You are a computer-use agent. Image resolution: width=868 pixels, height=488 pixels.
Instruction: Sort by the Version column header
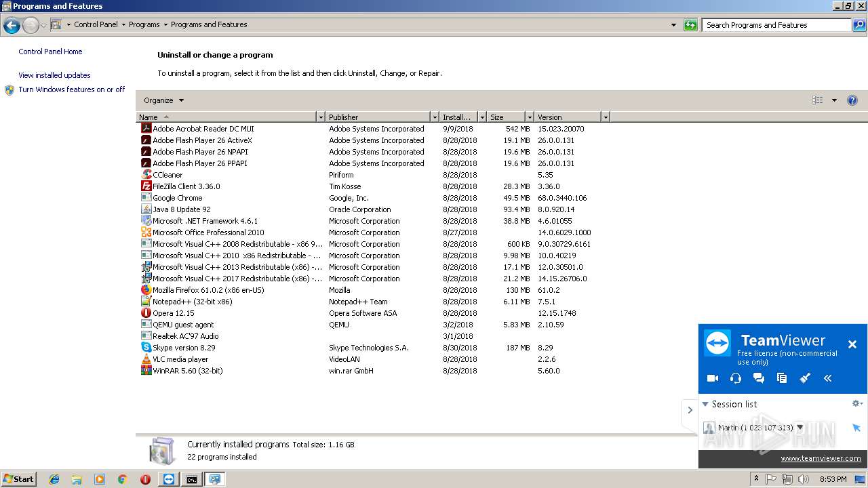click(x=568, y=117)
